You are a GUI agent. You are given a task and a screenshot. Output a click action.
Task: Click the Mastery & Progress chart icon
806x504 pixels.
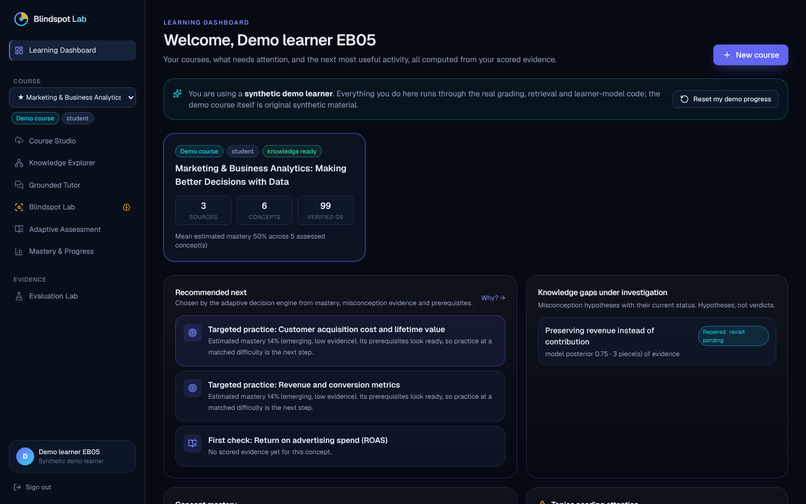click(x=19, y=251)
